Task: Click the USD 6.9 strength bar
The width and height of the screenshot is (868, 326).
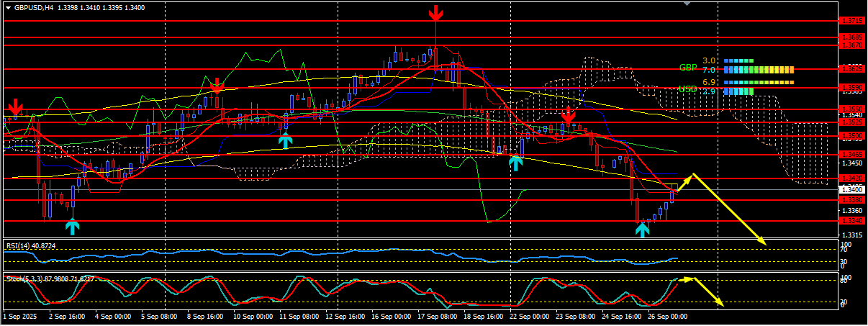Action: coord(759,83)
